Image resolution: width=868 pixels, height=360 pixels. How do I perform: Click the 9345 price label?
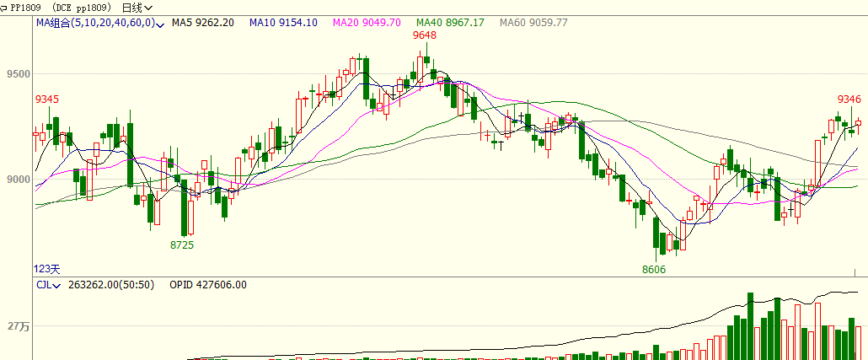(47, 99)
